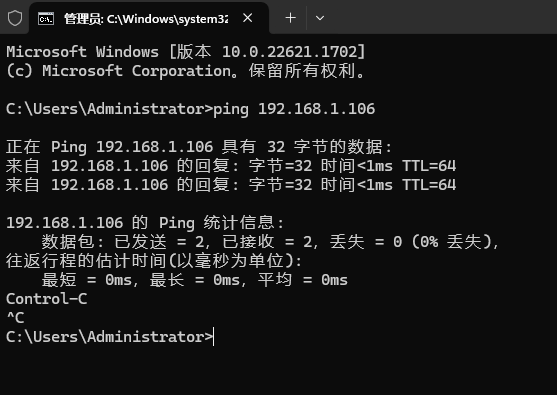Click the empty terminal area below prompt
Screen dimensions: 557x395
pos(278,371)
